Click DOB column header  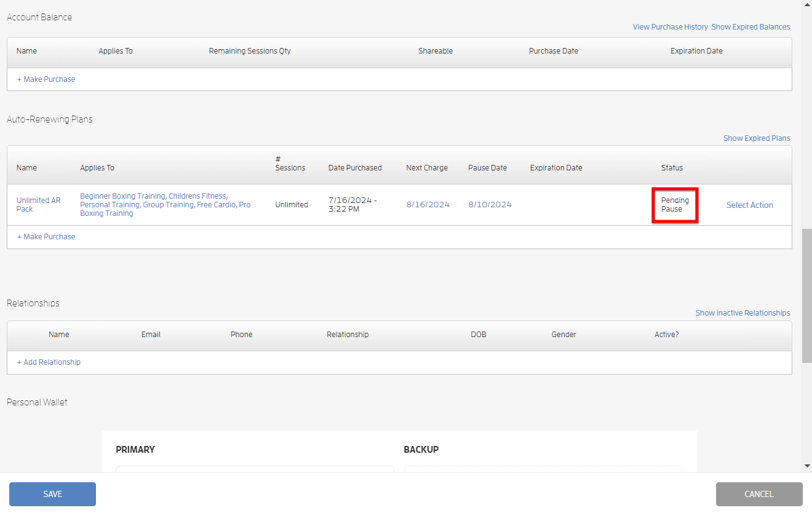(479, 335)
